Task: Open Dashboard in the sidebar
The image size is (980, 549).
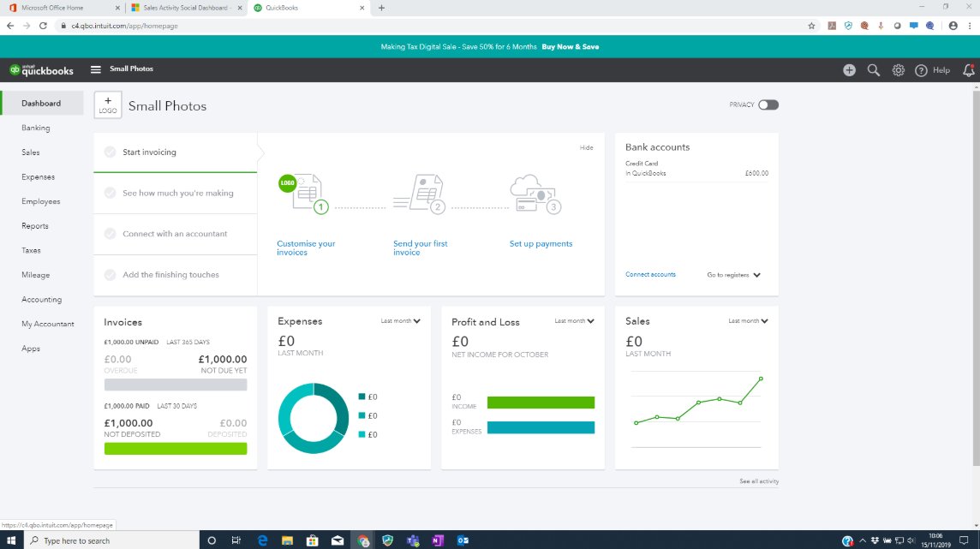Action: coord(41,103)
